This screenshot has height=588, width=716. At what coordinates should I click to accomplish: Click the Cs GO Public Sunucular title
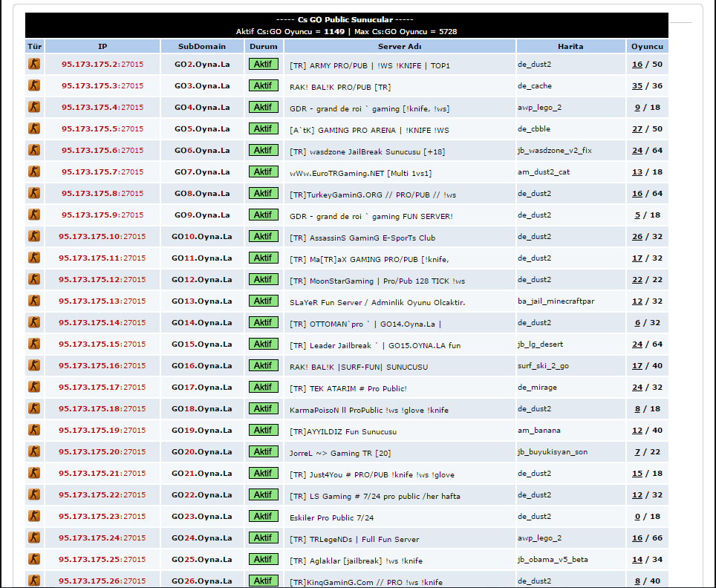click(345, 19)
